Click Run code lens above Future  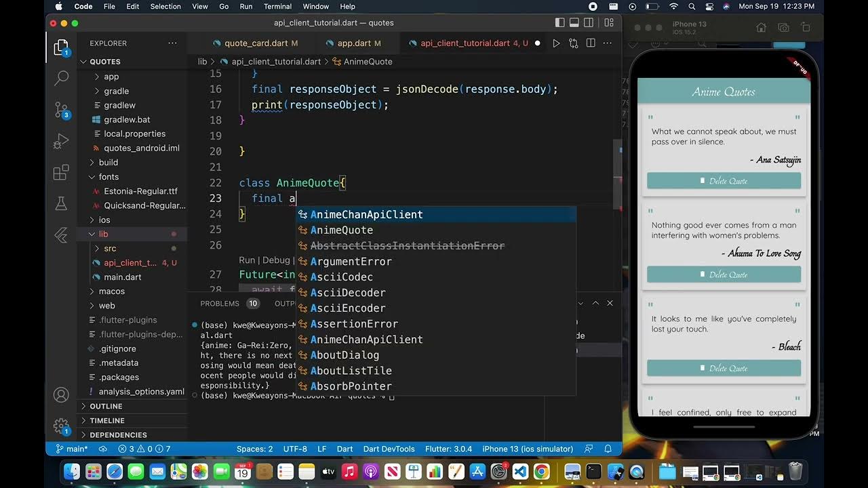247,260
